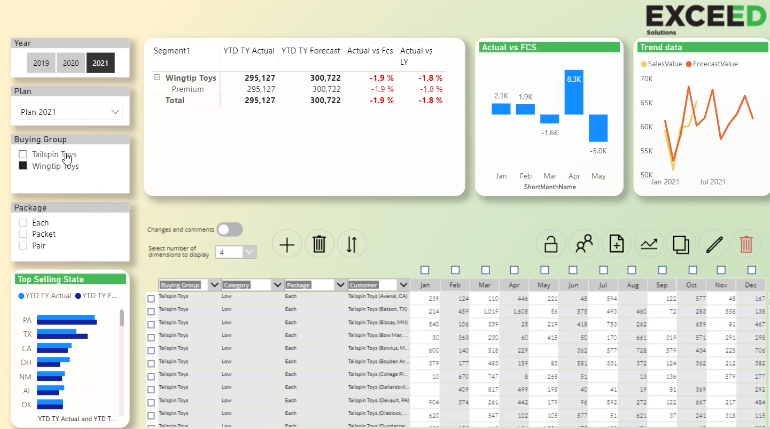The width and height of the screenshot is (770, 429).
Task: Select the row checkbox for Tailspin Toys (Avenal, CA)
Action: (x=151, y=298)
